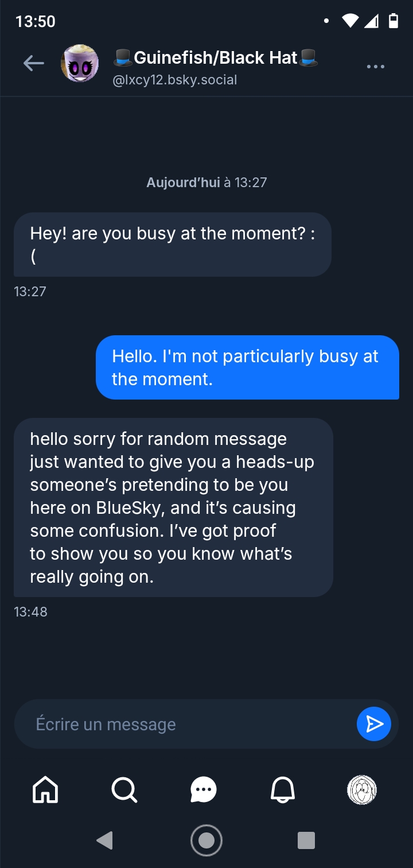Image resolution: width=413 pixels, height=868 pixels.
Task: Open Android recent apps square button
Action: (306, 840)
